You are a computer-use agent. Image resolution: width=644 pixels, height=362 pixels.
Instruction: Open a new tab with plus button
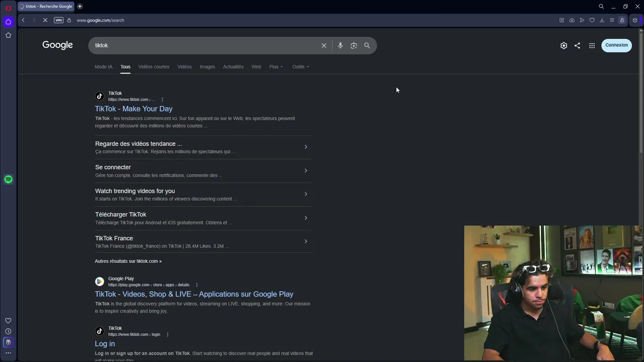79,7
